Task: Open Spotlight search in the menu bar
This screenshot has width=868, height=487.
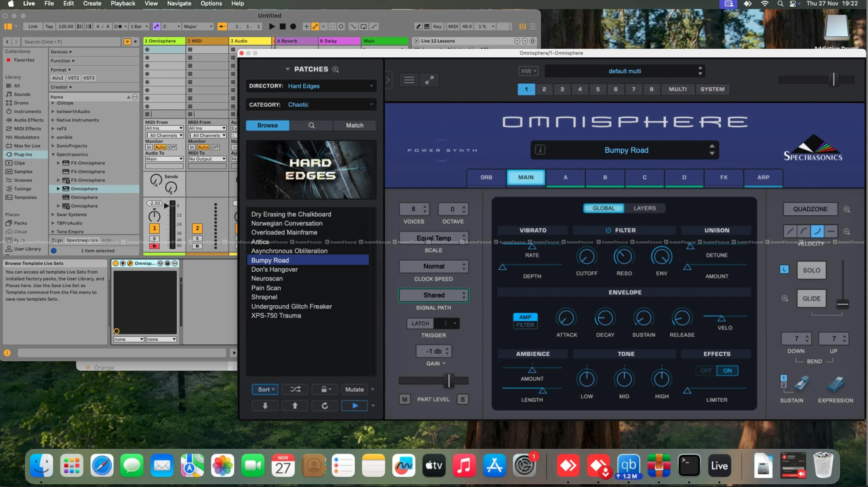Action: point(780,4)
